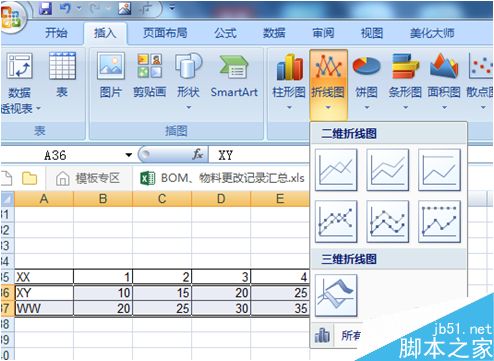
Task: Undo the last action
Action: 66,9
